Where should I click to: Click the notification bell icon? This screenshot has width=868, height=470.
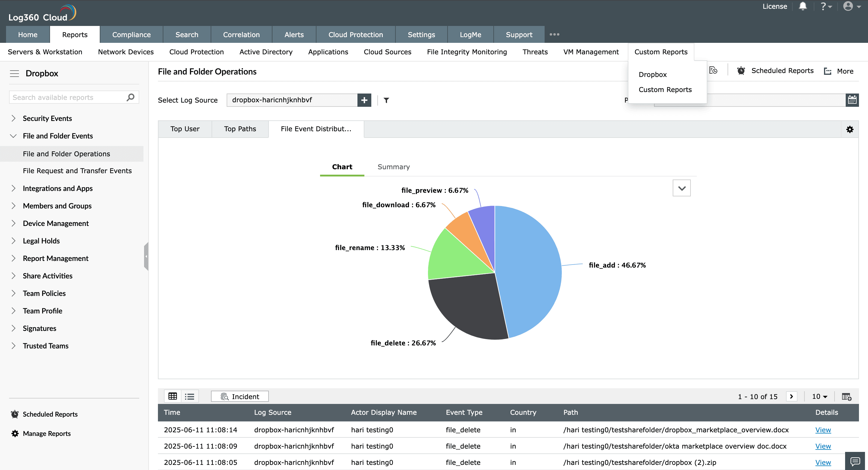tap(803, 6)
